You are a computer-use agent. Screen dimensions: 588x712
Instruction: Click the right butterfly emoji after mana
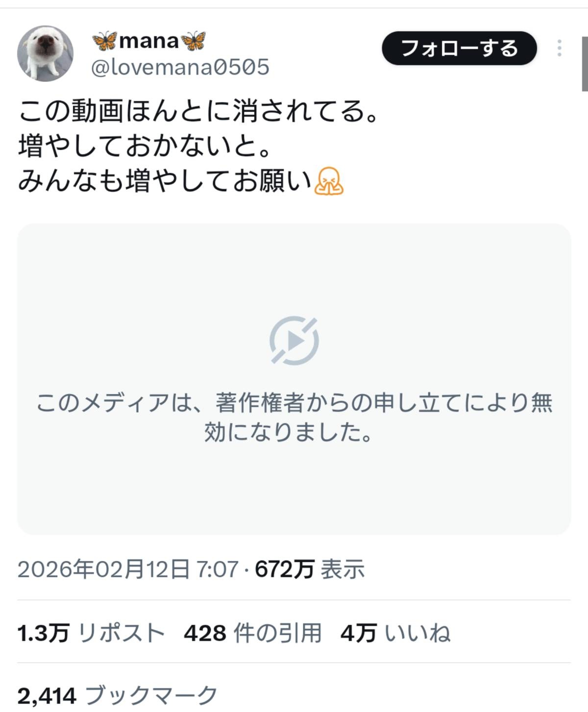(194, 41)
